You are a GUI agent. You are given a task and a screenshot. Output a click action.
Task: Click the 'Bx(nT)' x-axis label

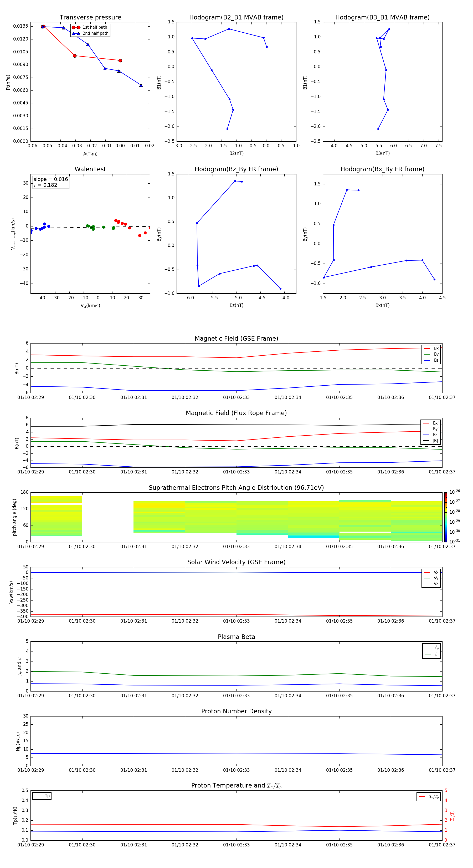tap(382, 305)
